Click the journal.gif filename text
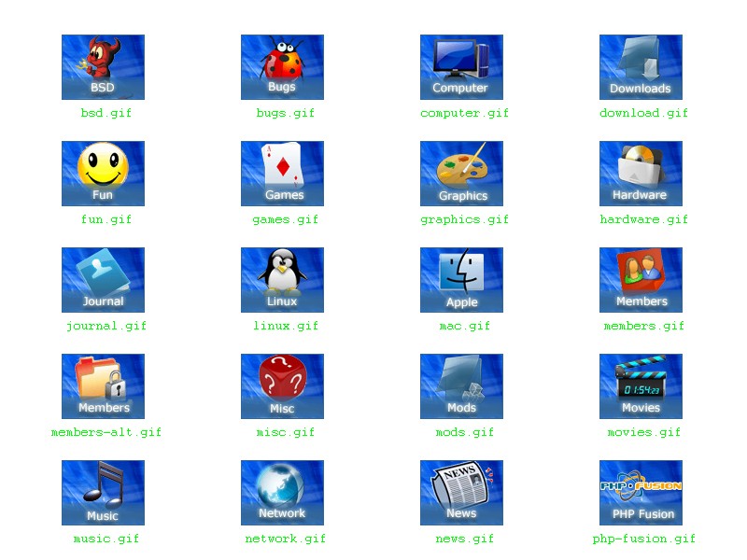This screenshot has height=560, width=747. (106, 326)
